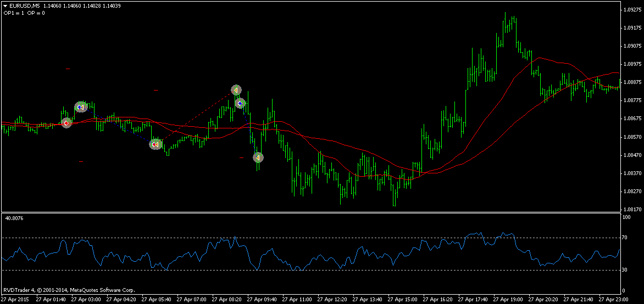The height and width of the screenshot is (304, 644).
Task: Select the blue arrow trade marker near 03:00
Action: click(80, 107)
